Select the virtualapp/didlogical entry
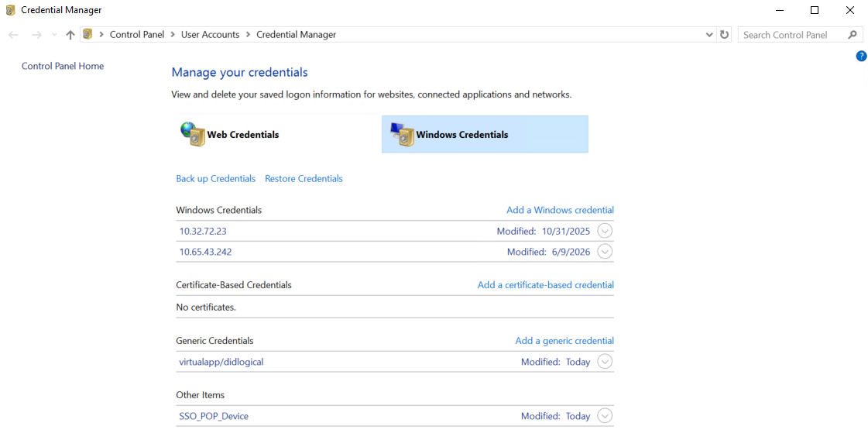Screen dimensions: 868x440 (x=395, y=362)
